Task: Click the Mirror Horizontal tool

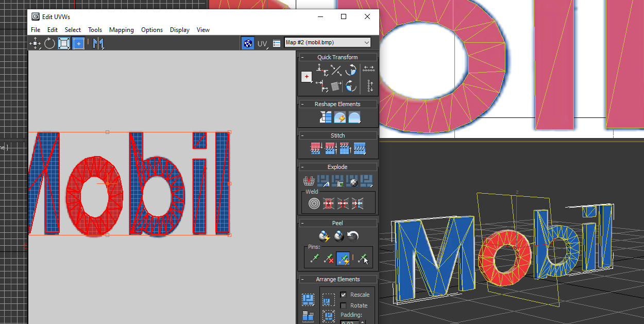Action: pyautogui.click(x=98, y=43)
